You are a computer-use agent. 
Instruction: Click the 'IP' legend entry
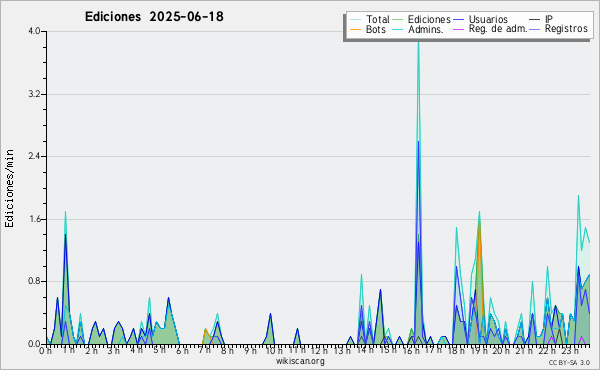pyautogui.click(x=549, y=19)
